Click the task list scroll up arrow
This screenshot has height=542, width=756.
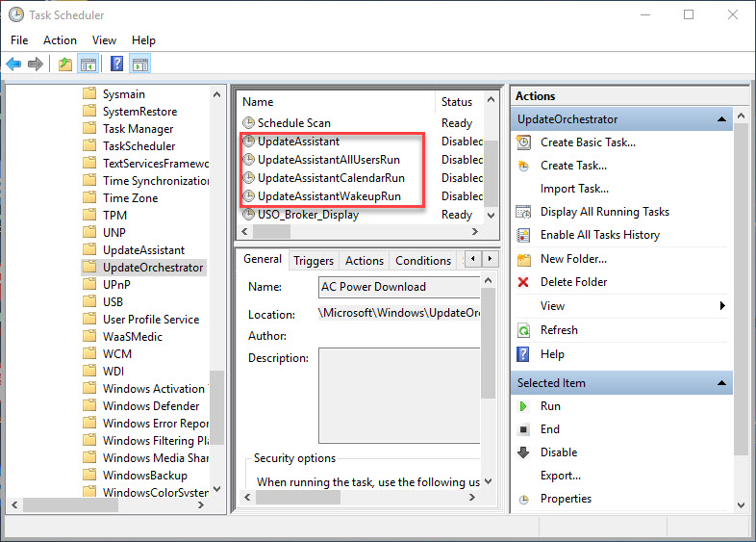(x=491, y=100)
